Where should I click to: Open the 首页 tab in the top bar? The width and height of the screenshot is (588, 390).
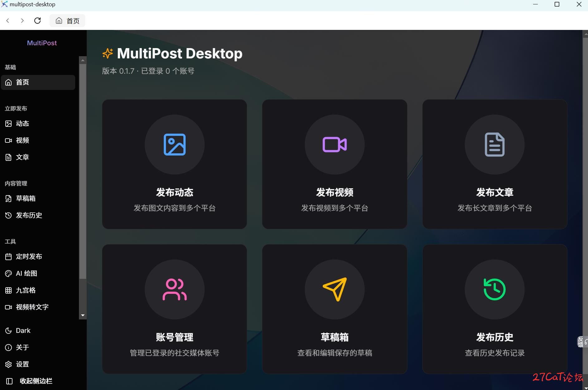[x=67, y=21]
